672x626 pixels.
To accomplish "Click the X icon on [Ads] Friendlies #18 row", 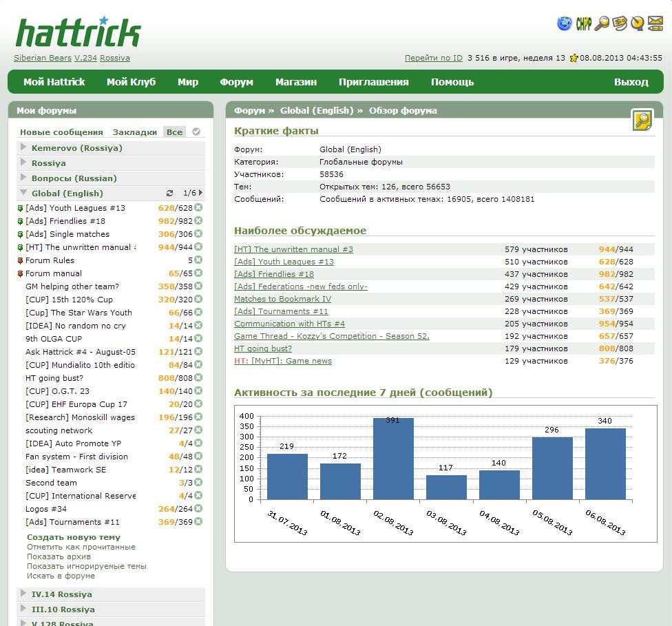I will click(x=198, y=221).
